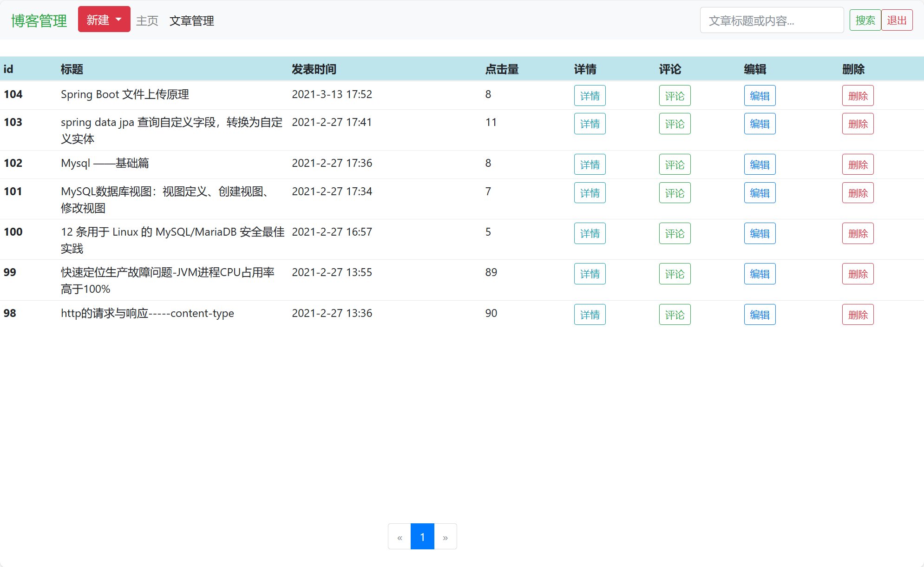
Task: Delete article id 101
Action: [858, 192]
